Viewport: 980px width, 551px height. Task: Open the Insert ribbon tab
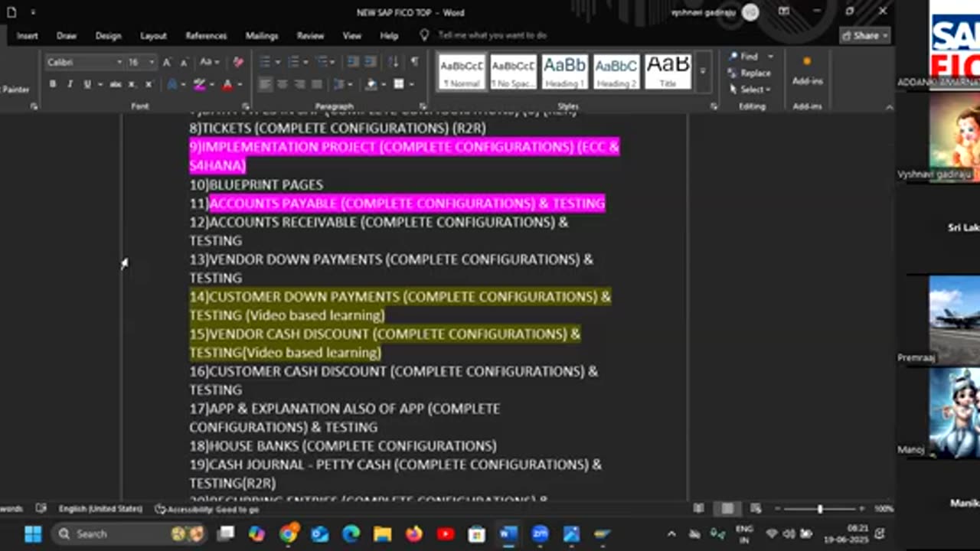pyautogui.click(x=27, y=35)
